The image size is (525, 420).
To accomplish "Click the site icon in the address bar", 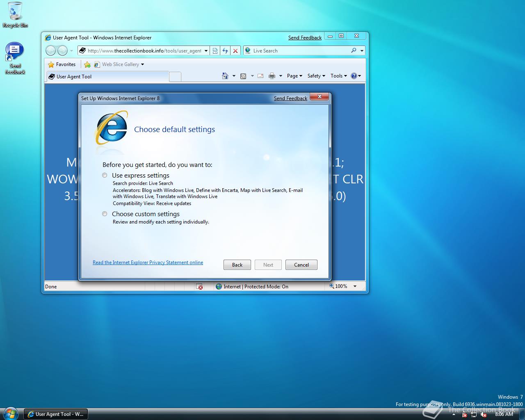I will pyautogui.click(x=82, y=51).
